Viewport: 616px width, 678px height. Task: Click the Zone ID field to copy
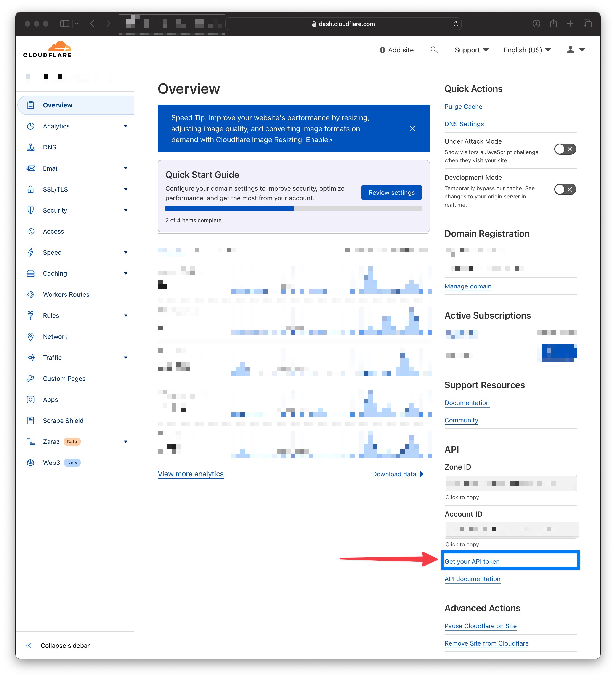pos(510,483)
